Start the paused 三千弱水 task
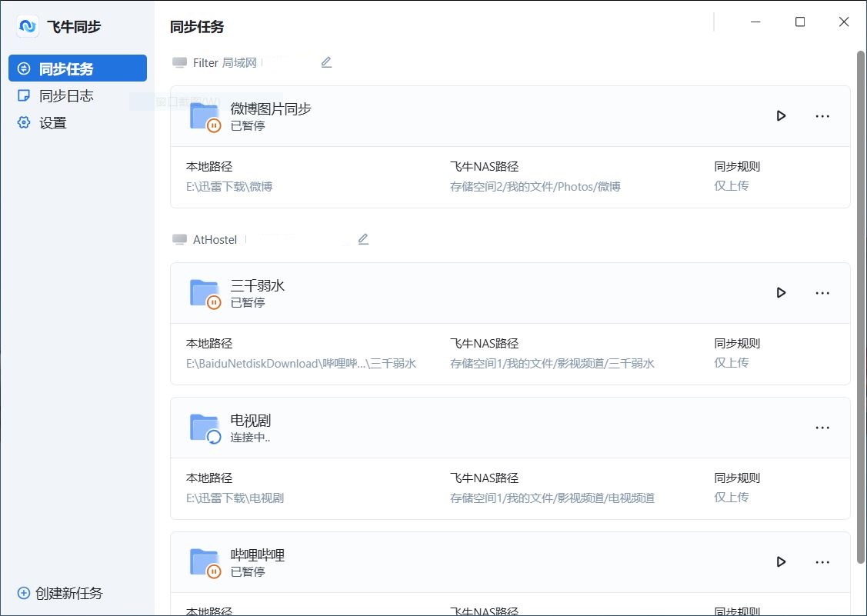This screenshot has height=616, width=867. tap(781, 293)
